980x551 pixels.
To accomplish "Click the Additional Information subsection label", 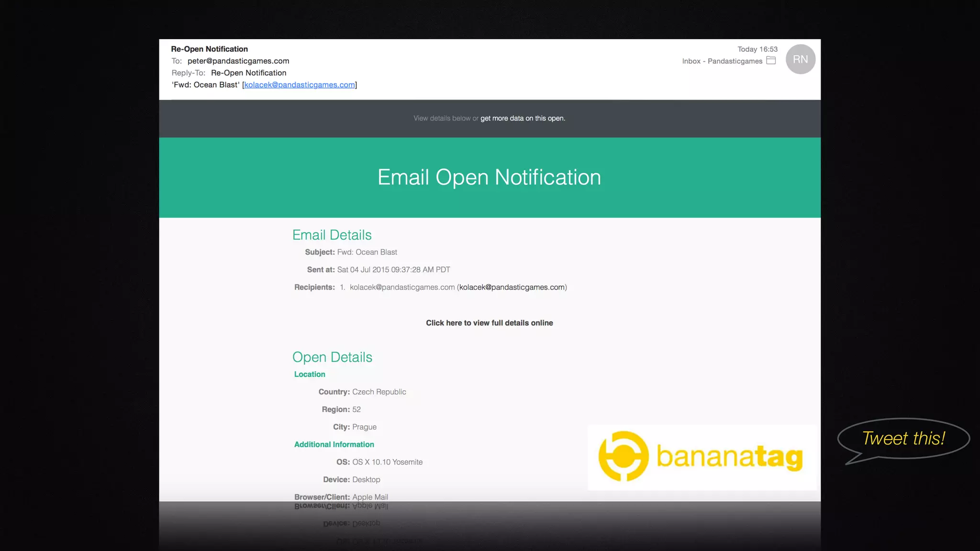I will pyautogui.click(x=334, y=444).
